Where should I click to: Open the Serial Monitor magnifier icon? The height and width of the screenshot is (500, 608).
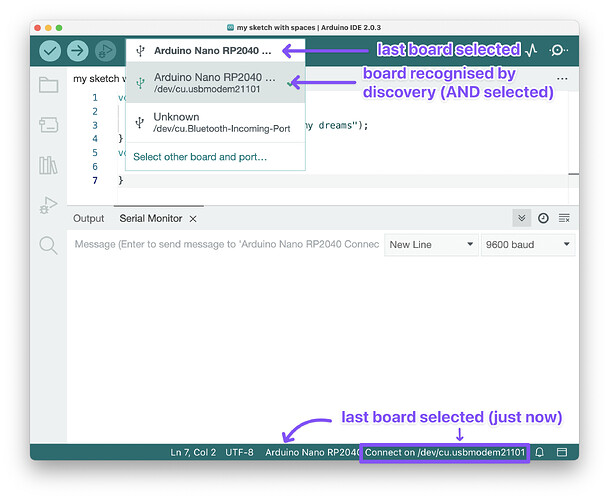pos(558,50)
